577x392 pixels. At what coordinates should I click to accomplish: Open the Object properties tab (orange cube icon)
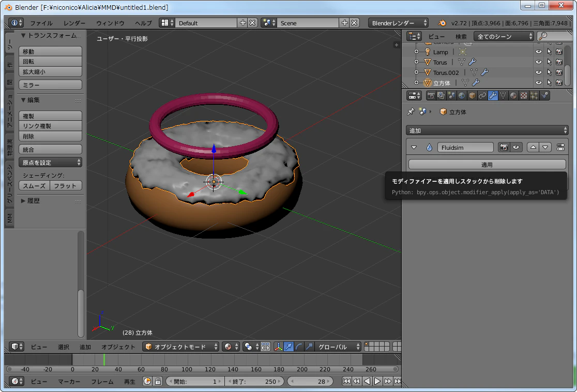coord(472,96)
